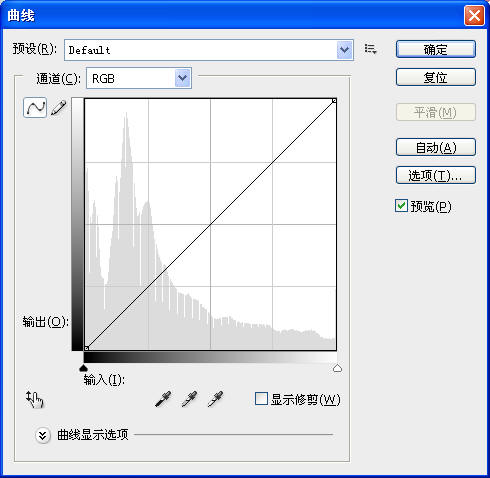Click the top-right curve endpoint
Screen dimensions: 490x478
coord(334,100)
